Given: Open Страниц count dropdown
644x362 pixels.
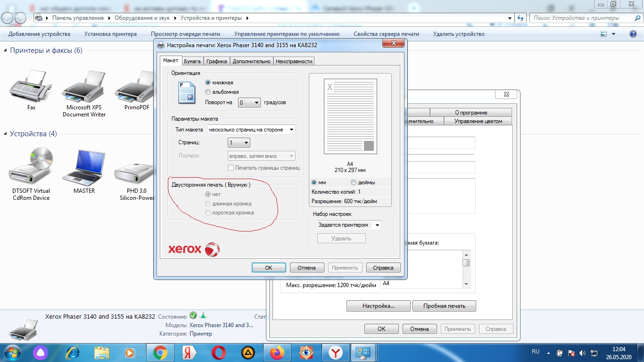Looking at the screenshot, I should [239, 142].
